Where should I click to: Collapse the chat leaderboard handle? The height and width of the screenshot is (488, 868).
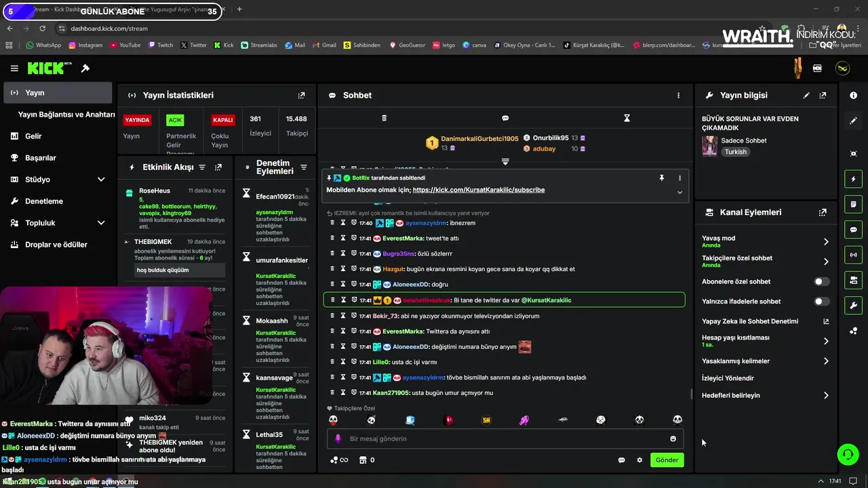pyautogui.click(x=505, y=161)
